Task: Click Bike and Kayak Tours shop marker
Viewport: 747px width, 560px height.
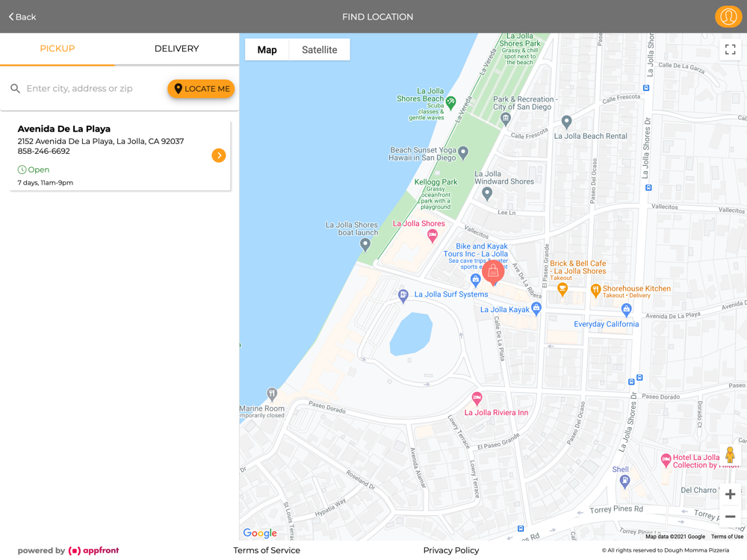Action: tap(475, 280)
